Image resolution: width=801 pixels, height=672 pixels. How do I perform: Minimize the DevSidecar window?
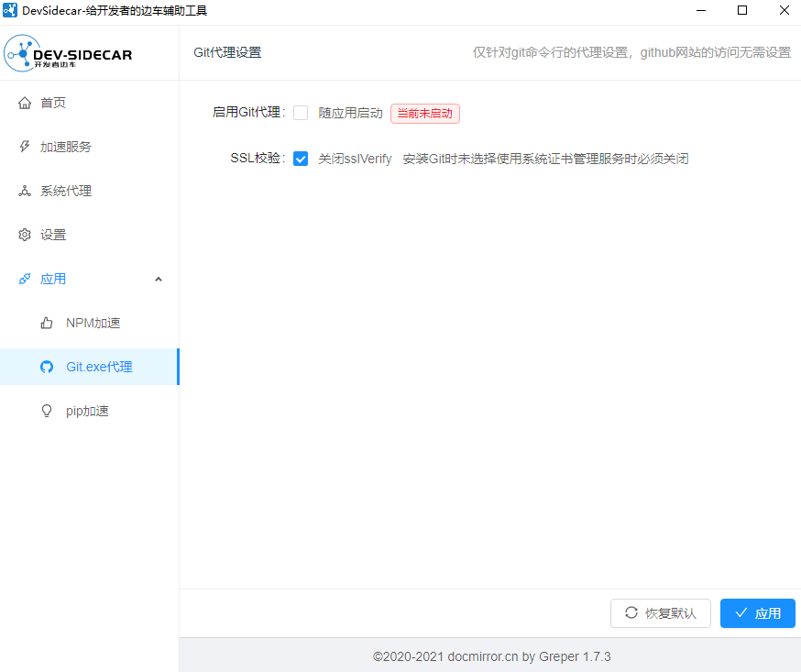[x=701, y=10]
